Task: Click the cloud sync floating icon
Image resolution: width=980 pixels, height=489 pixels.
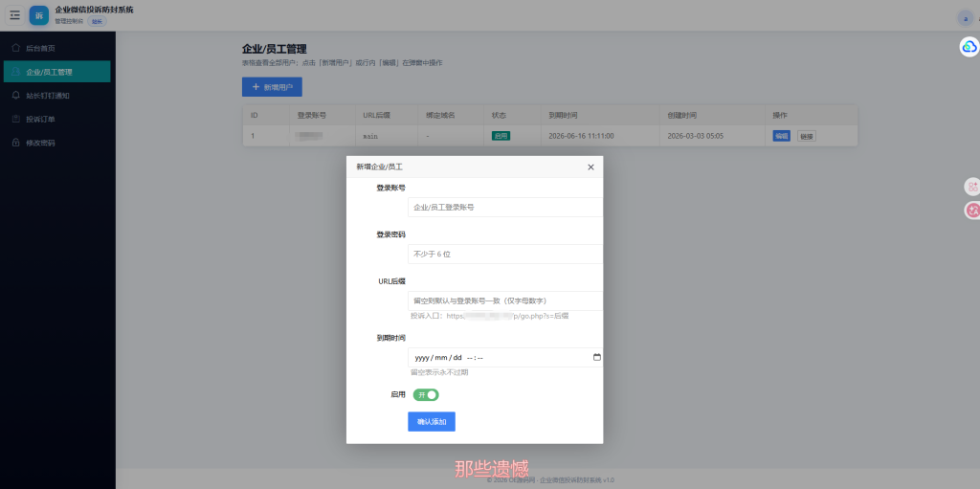Action: 969,47
